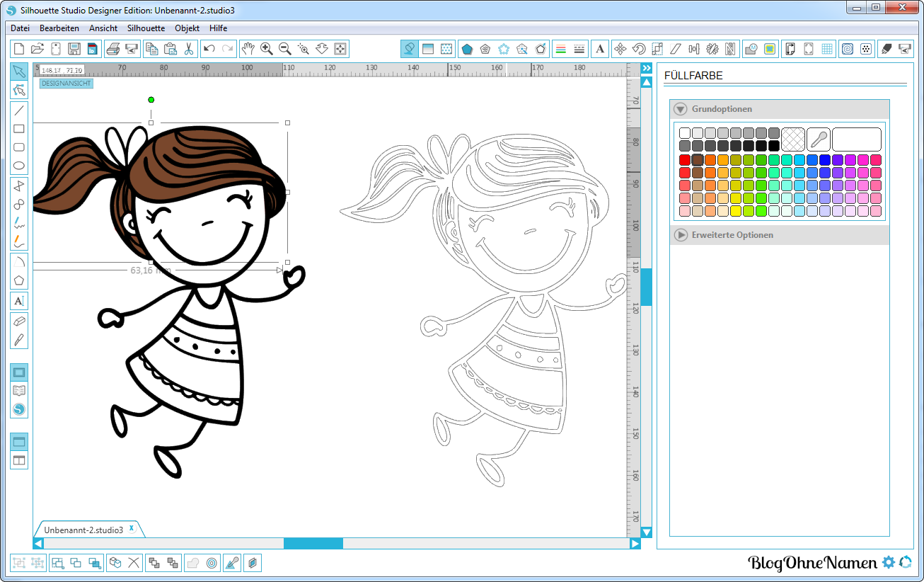
Task: Click the Zoom In magnifier icon
Action: click(x=267, y=49)
